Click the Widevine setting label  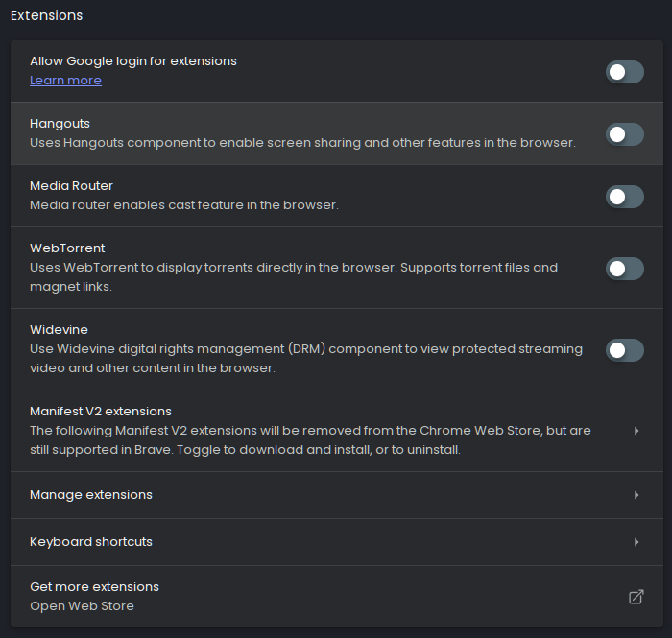coord(60,330)
